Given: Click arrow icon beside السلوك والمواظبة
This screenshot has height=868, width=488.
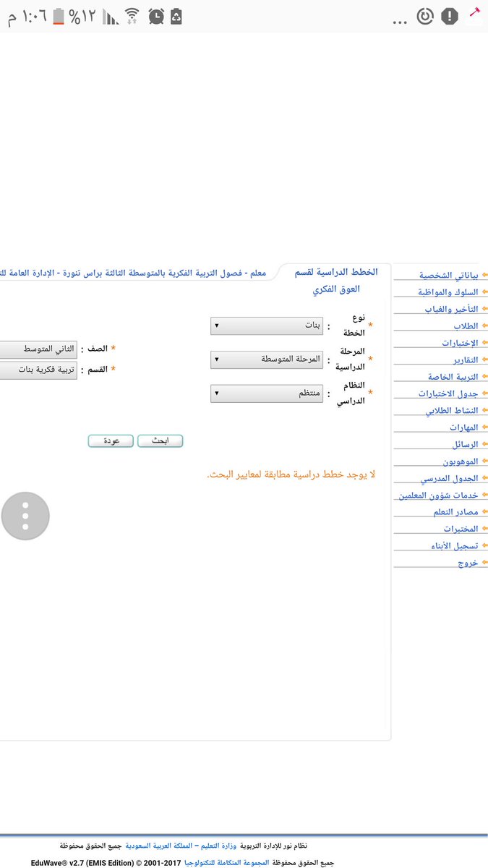Looking at the screenshot, I should tap(484, 292).
